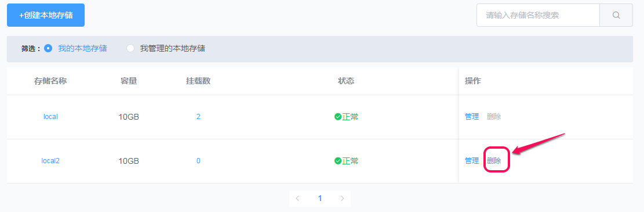Click 管理 for the local2 storage

coord(472,161)
